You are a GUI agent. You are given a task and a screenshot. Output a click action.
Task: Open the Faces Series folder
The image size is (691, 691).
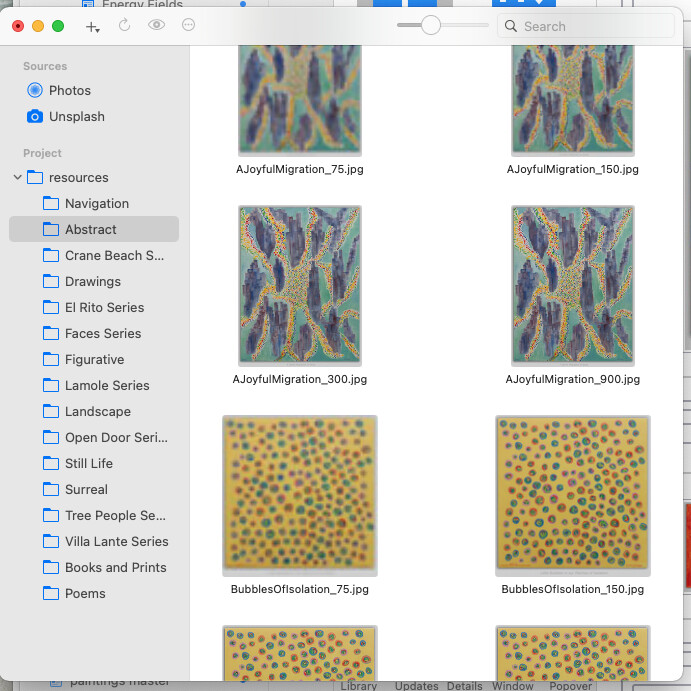point(94,333)
